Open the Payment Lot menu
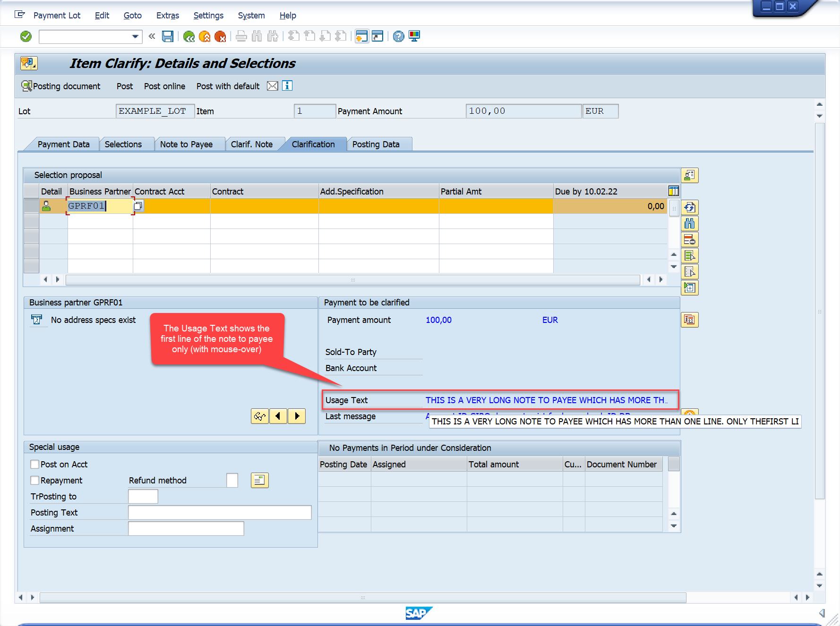 [x=57, y=16]
